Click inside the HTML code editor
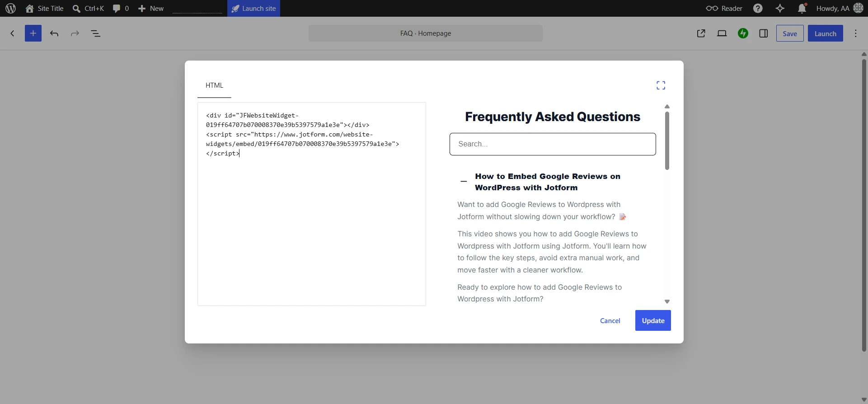 (312, 204)
